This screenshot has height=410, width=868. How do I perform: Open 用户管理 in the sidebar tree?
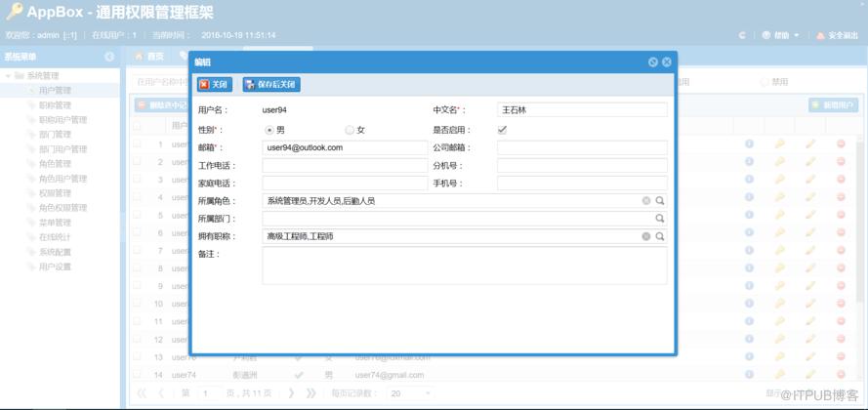55,90
